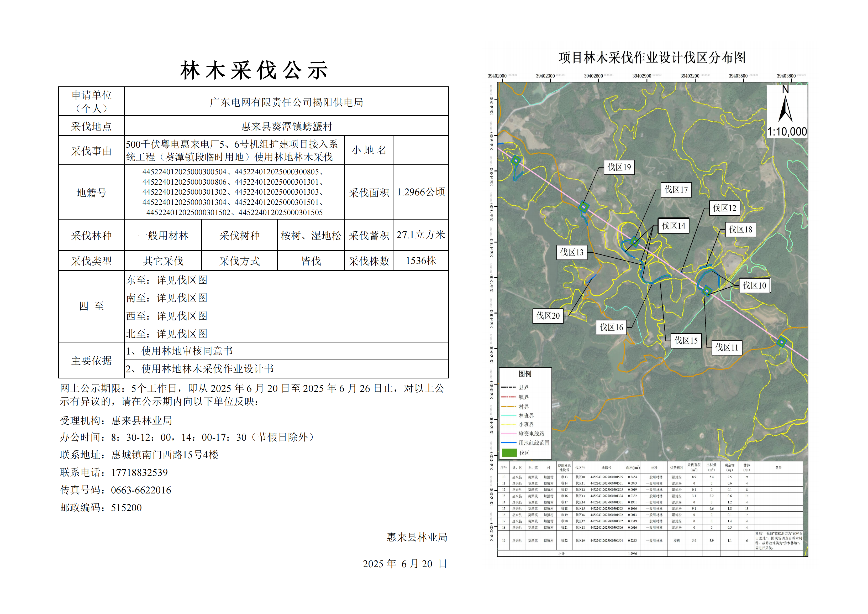Viewport: 868px width, 614px height.
Task: Click the fax number 0663-6622016
Action: coord(141,490)
